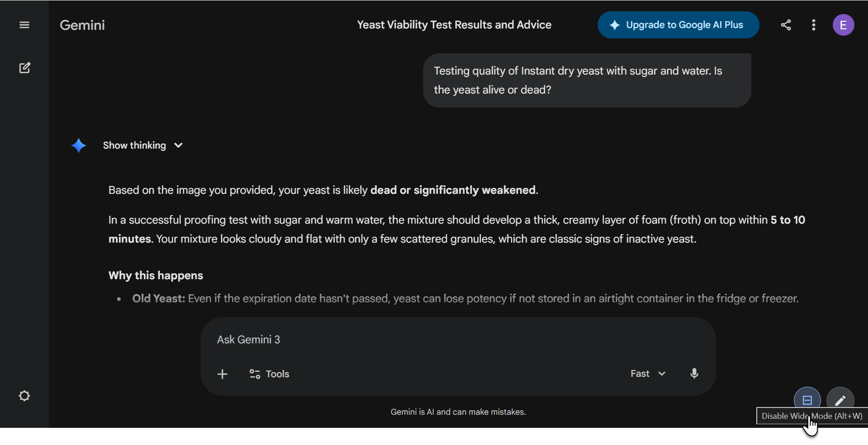Click the user prompt message bubble
The height and width of the screenshot is (445, 868).
click(586, 80)
